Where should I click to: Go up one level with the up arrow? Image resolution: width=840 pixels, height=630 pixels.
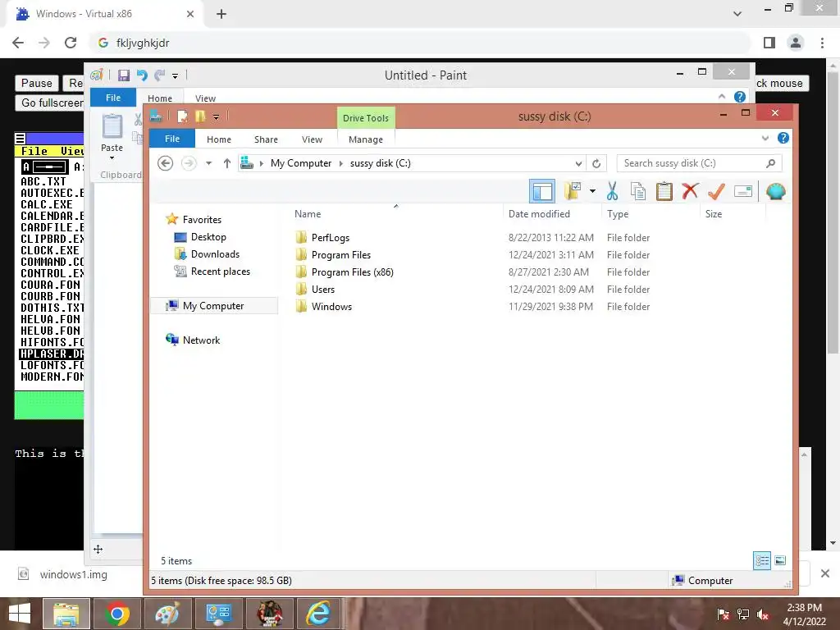click(227, 163)
